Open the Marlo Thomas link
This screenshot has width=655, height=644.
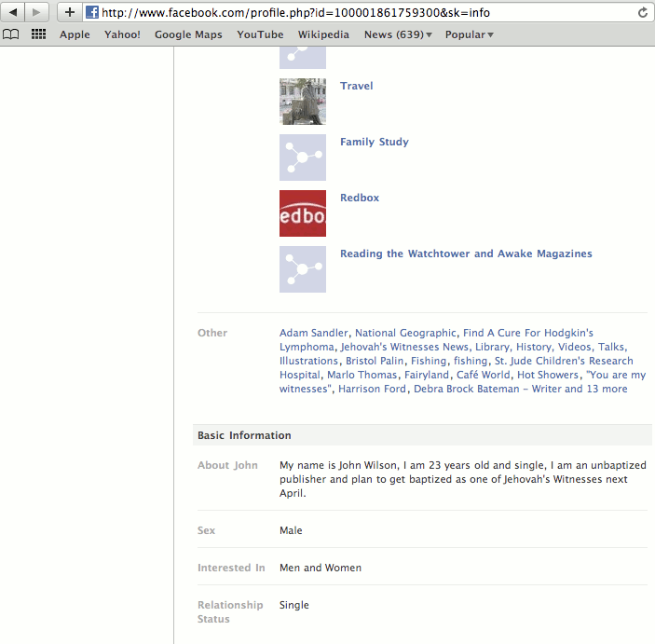362,375
